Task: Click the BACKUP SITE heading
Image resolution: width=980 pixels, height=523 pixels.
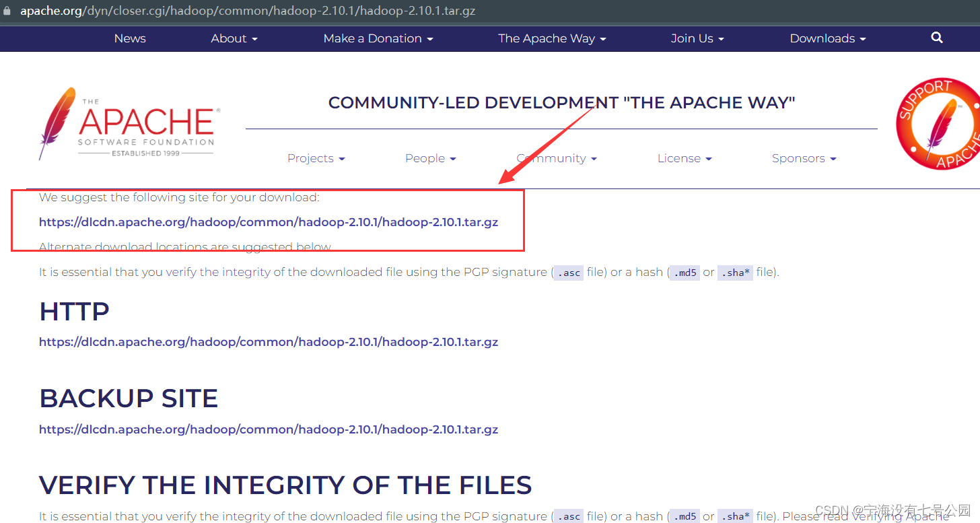Action: pos(129,398)
